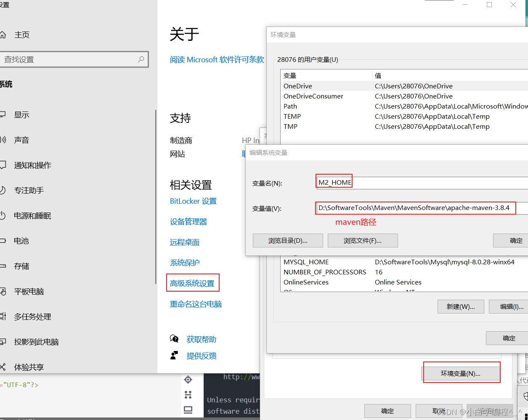
Task: Select 投影到此电脑 projection icon
Action: point(2,342)
